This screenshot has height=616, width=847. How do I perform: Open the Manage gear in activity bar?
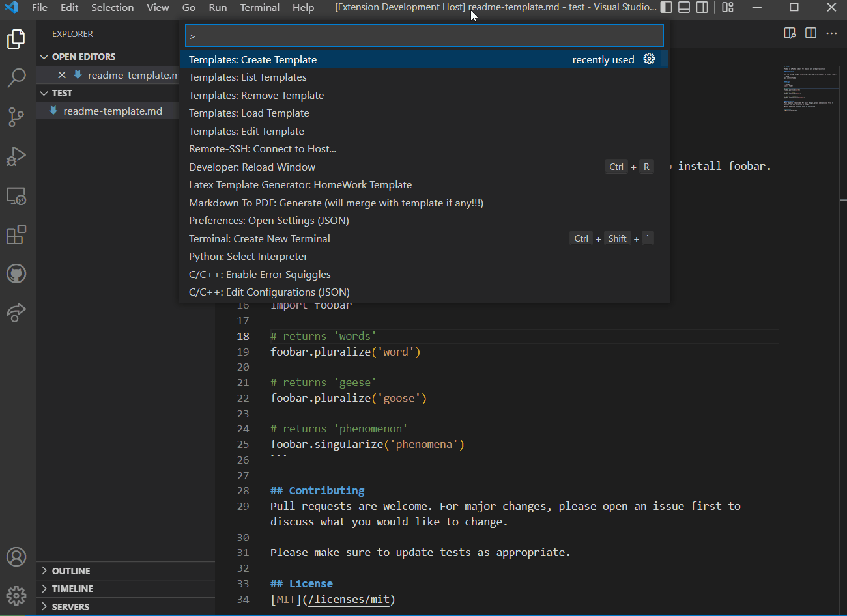[16, 595]
